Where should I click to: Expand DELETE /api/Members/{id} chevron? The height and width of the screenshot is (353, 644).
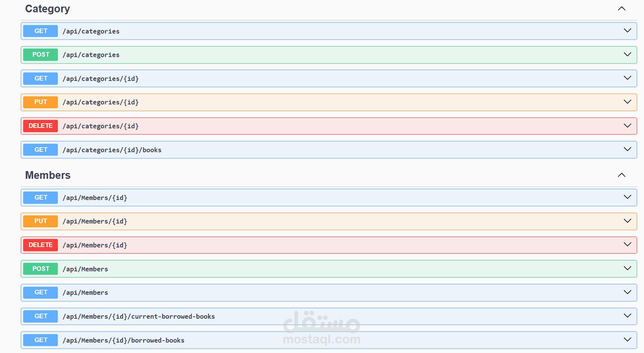(x=627, y=244)
